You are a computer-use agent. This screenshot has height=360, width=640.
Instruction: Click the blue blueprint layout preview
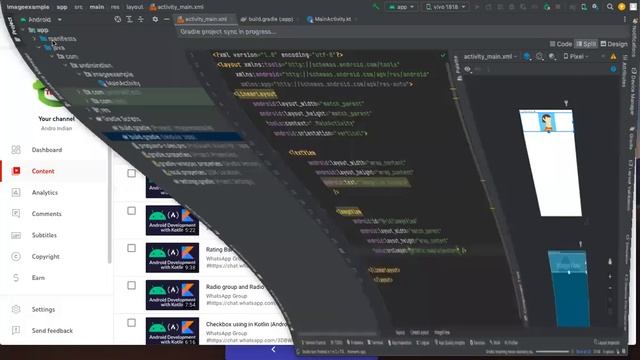click(569, 289)
